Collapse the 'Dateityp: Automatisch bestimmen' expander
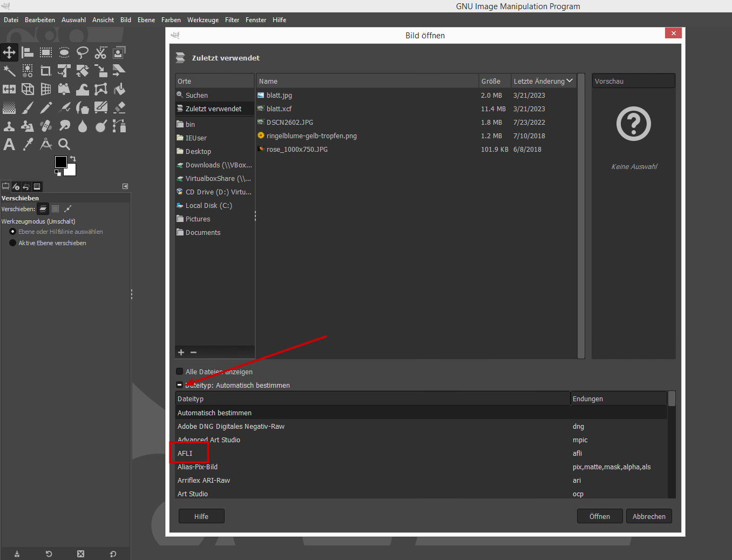Image resolution: width=732 pixels, height=560 pixels. (x=180, y=385)
